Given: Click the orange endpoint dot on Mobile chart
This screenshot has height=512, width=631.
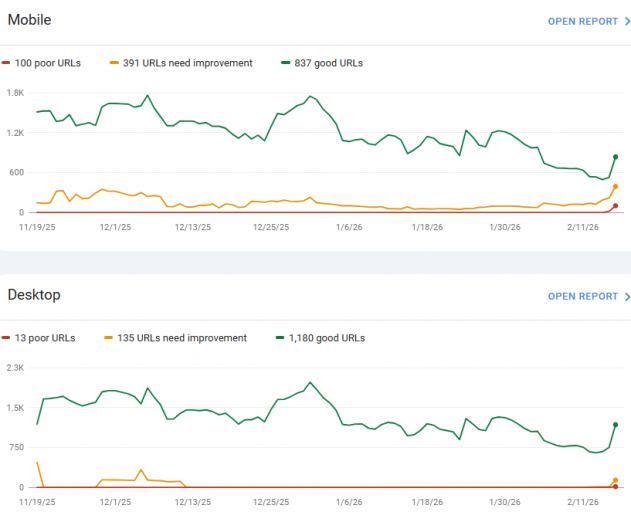Looking at the screenshot, I should tap(615, 187).
